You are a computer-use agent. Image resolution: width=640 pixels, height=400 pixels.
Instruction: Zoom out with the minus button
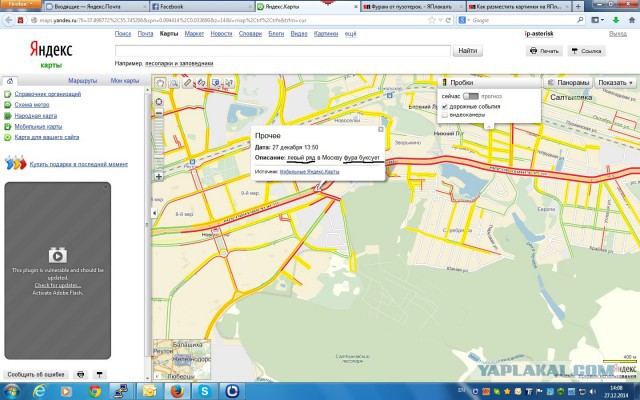[159, 113]
